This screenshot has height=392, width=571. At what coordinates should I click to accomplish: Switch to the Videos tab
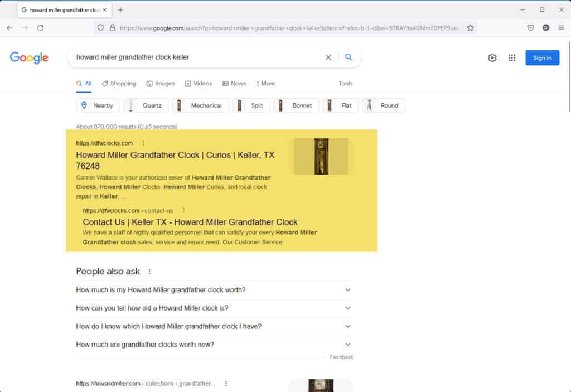[x=199, y=84]
